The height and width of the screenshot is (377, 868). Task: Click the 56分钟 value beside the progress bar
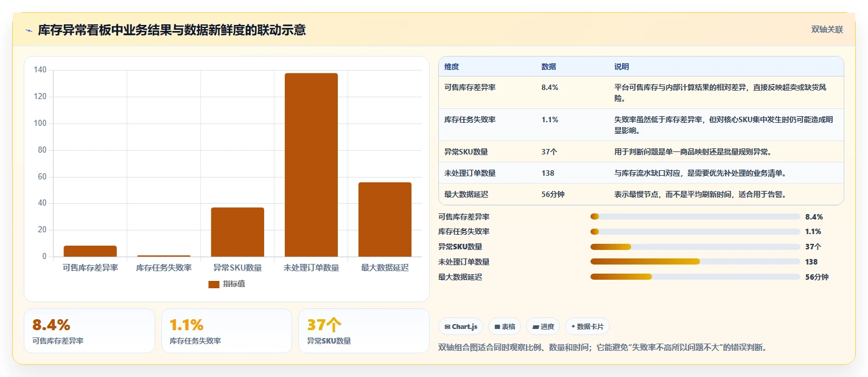tap(817, 277)
